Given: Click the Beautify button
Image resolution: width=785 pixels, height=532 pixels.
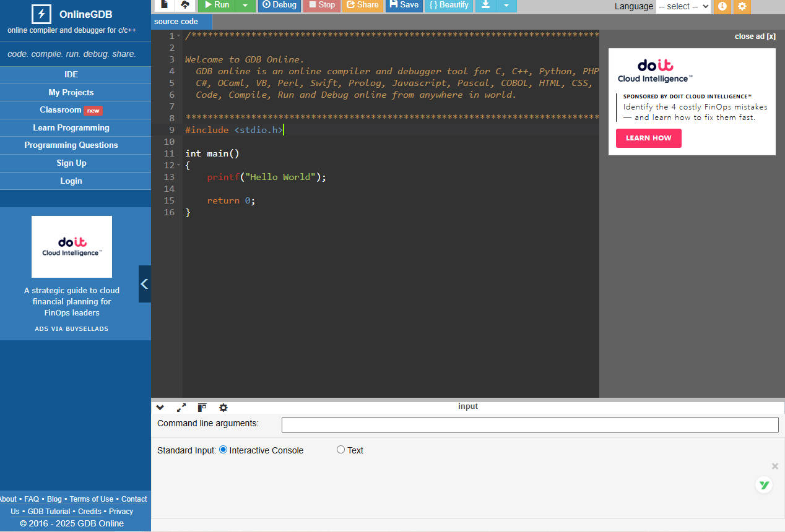Looking at the screenshot, I should pyautogui.click(x=449, y=5).
